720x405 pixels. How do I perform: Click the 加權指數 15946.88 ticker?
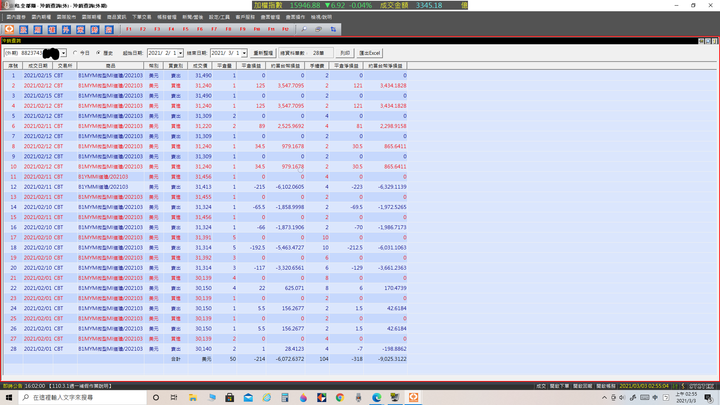click(287, 6)
